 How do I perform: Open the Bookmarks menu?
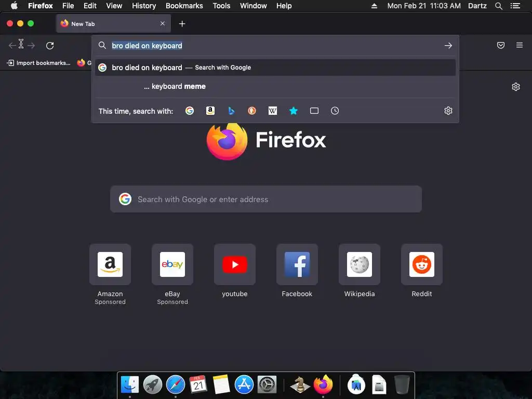[x=184, y=6]
